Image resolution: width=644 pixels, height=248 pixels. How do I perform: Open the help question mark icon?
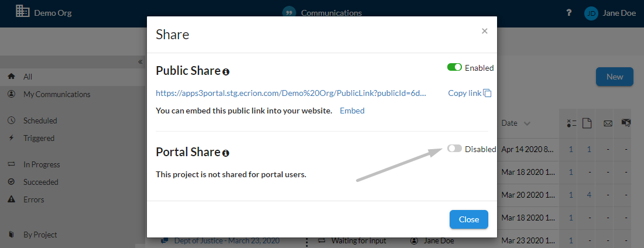569,13
